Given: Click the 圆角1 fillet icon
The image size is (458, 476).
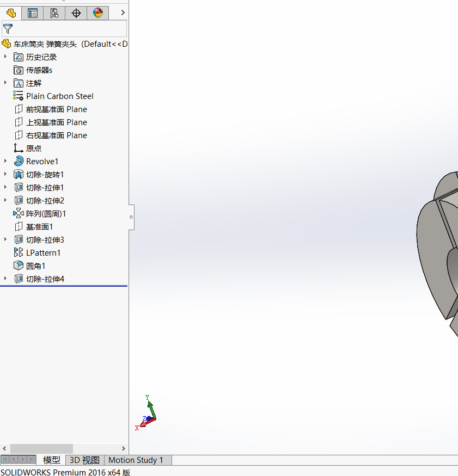Looking at the screenshot, I should pyautogui.click(x=19, y=265).
